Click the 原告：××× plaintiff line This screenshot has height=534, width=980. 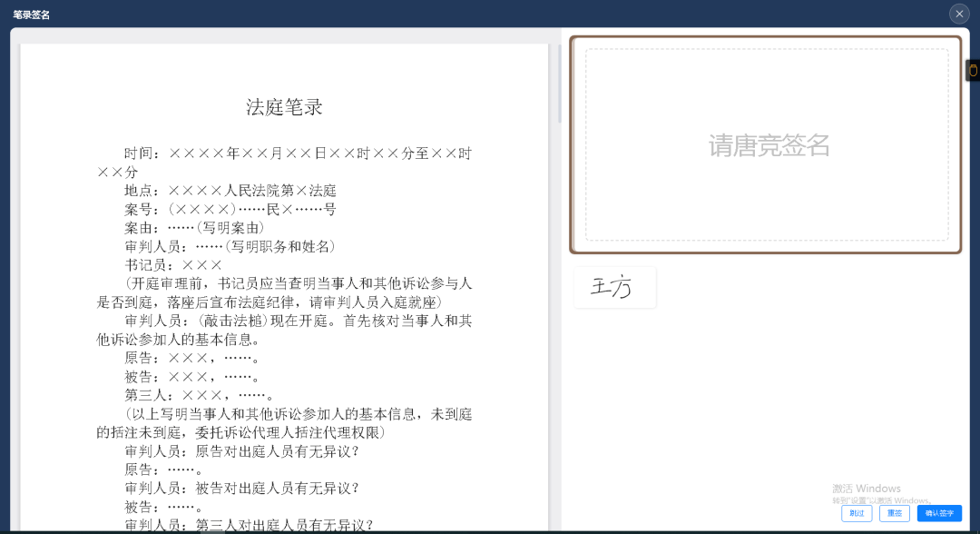coord(192,358)
